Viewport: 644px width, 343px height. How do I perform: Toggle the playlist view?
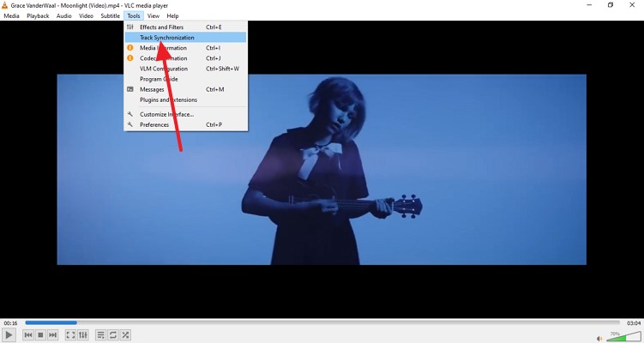point(100,335)
